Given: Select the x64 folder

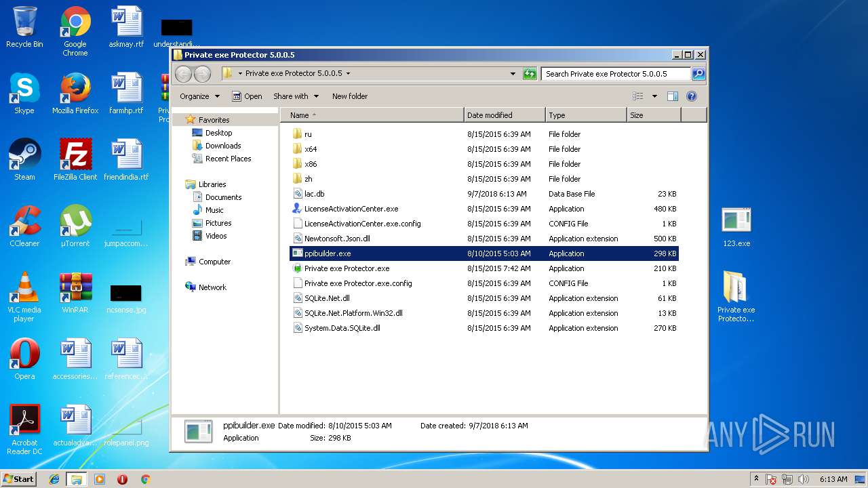Looking at the screenshot, I should [484, 149].
